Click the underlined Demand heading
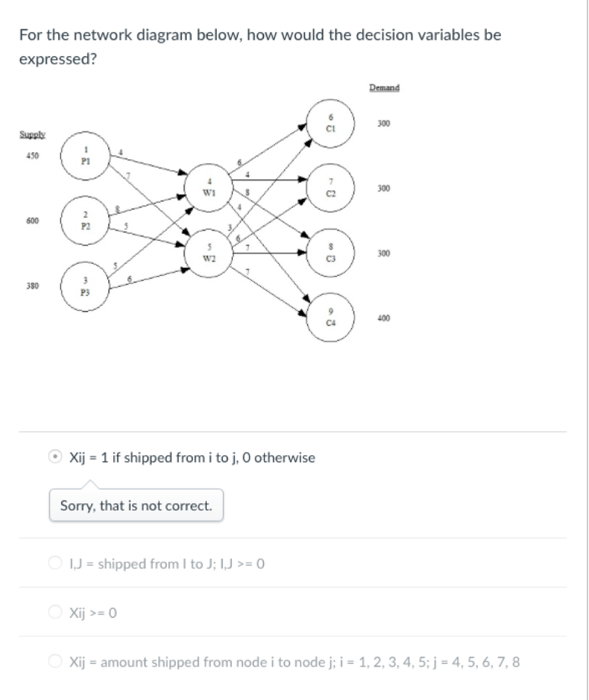This screenshot has width=589, height=700. 384,87
